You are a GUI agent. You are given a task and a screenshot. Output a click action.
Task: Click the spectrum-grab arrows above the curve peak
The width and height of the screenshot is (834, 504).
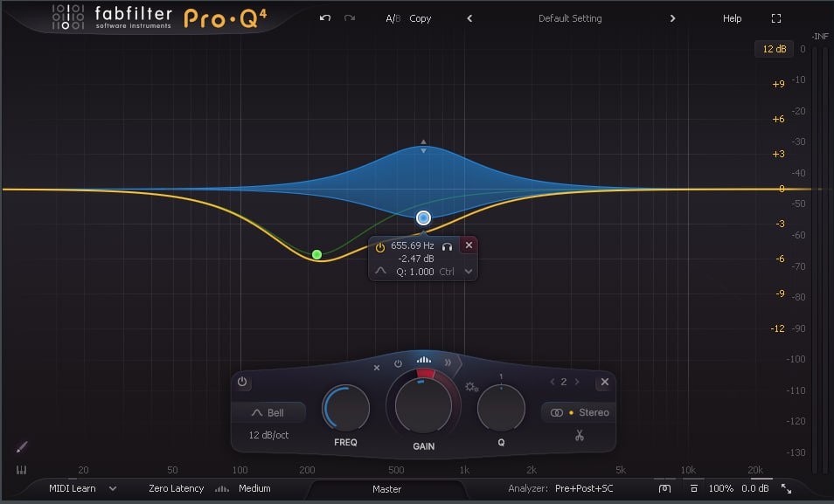[x=423, y=146]
